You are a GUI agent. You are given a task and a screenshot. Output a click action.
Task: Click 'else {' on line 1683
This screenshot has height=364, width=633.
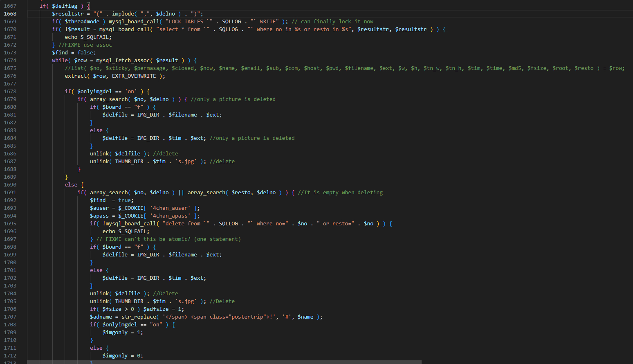point(99,130)
